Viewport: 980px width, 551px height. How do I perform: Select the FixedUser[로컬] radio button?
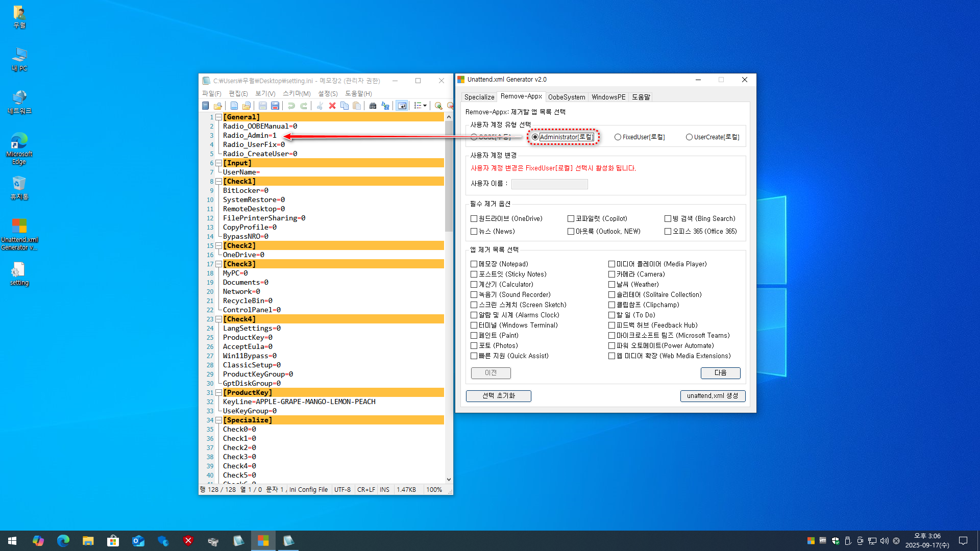tap(618, 137)
